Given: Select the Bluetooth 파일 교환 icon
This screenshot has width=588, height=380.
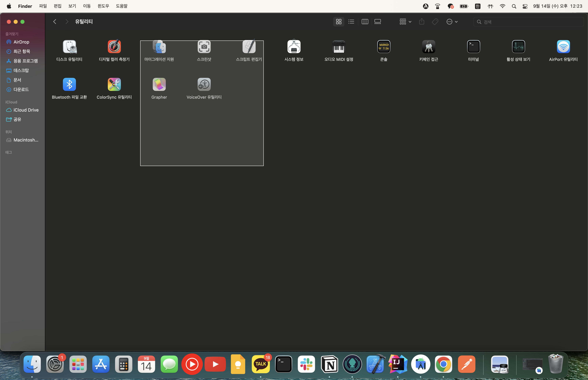Looking at the screenshot, I should pyautogui.click(x=69, y=84).
